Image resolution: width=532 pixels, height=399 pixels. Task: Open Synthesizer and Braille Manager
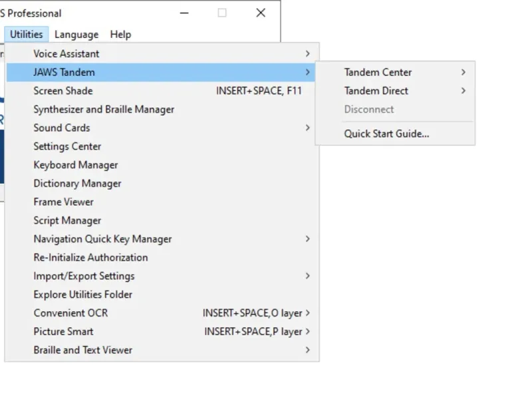click(x=104, y=110)
